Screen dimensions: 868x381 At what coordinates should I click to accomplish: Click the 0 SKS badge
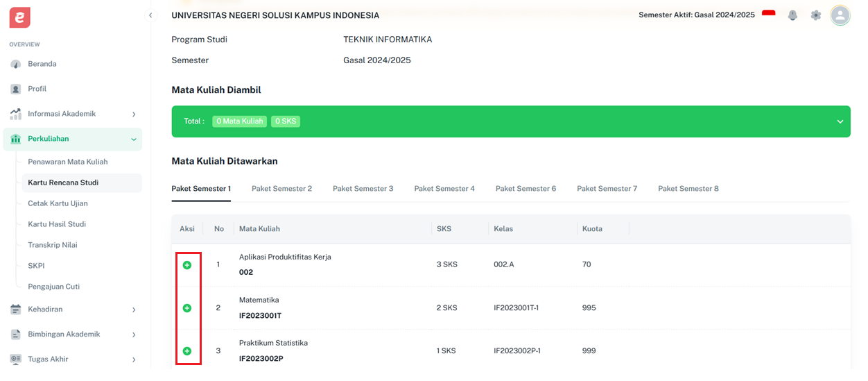click(x=286, y=121)
